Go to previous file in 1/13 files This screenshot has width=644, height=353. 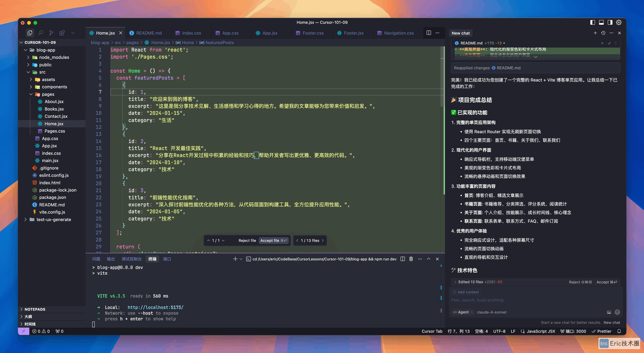pyautogui.click(x=297, y=240)
